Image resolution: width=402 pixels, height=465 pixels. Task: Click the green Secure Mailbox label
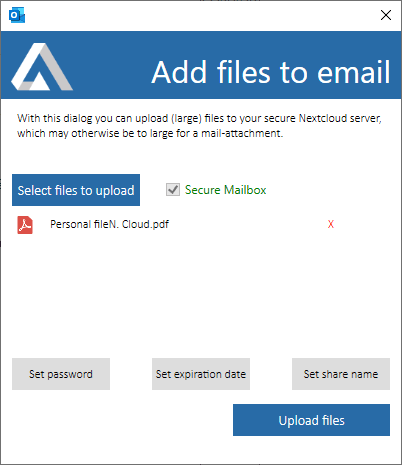click(x=226, y=190)
